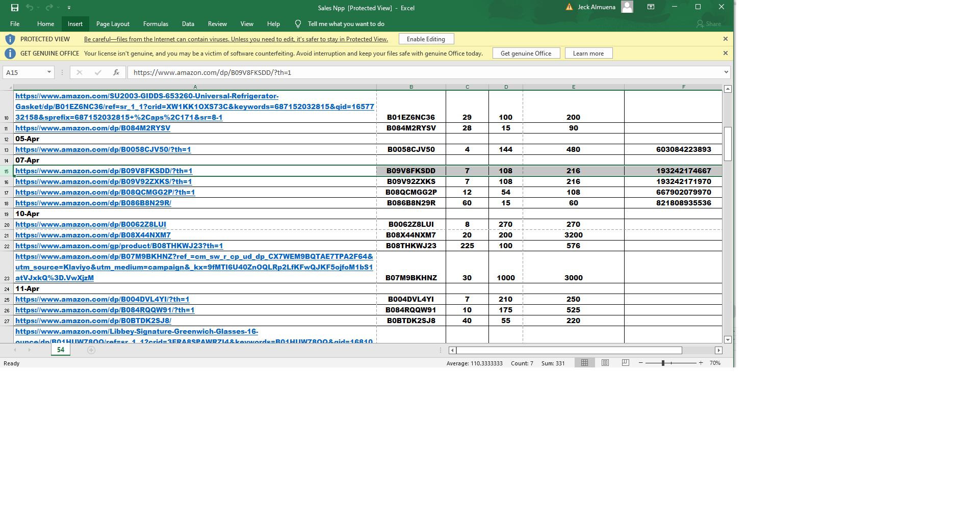Click the Get Genuine Office info icon

[10, 54]
